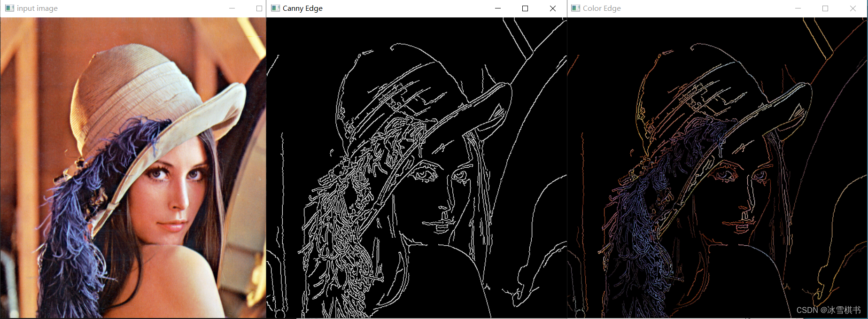Image resolution: width=868 pixels, height=319 pixels.
Task: Maximize the Color Edge window
Action: pyautogui.click(x=825, y=8)
